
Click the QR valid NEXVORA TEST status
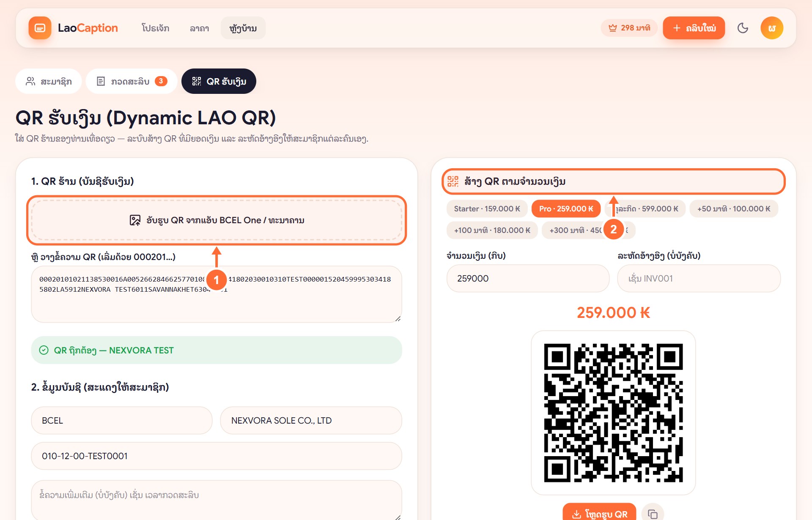tap(217, 350)
